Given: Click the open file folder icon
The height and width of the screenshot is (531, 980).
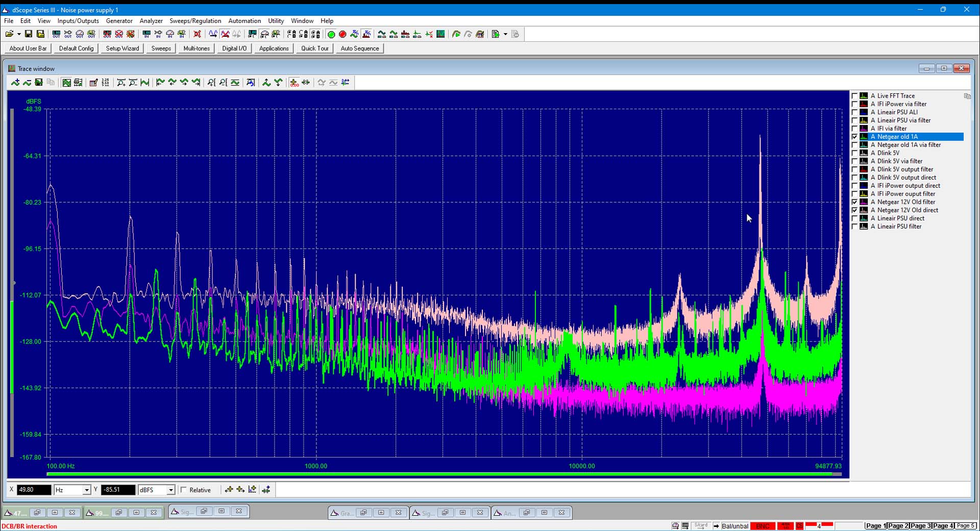Looking at the screenshot, I should coord(9,34).
